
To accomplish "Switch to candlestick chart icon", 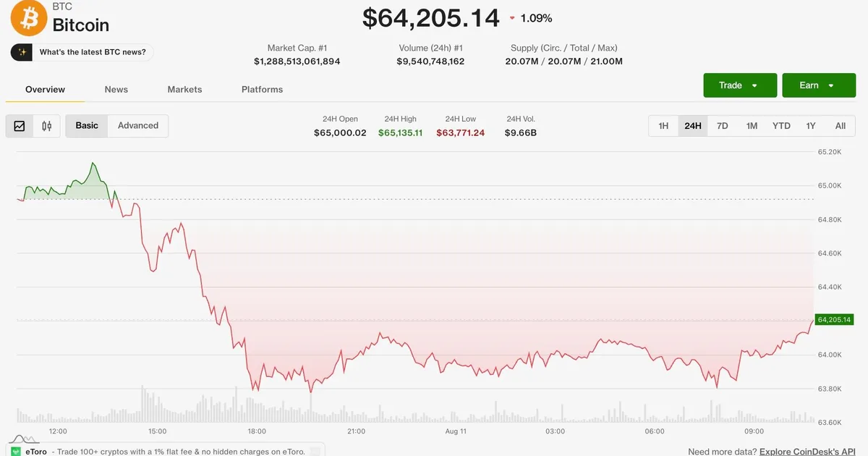I will [x=47, y=126].
